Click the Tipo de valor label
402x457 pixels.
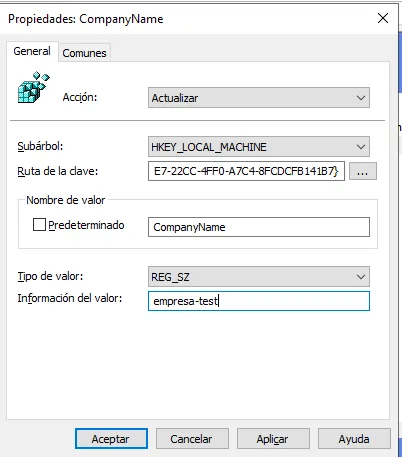50,276
